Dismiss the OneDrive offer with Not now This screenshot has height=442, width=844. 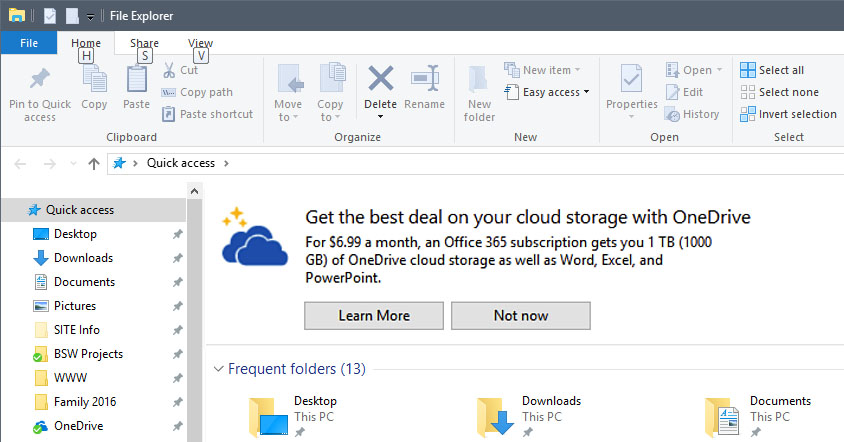[x=521, y=315]
